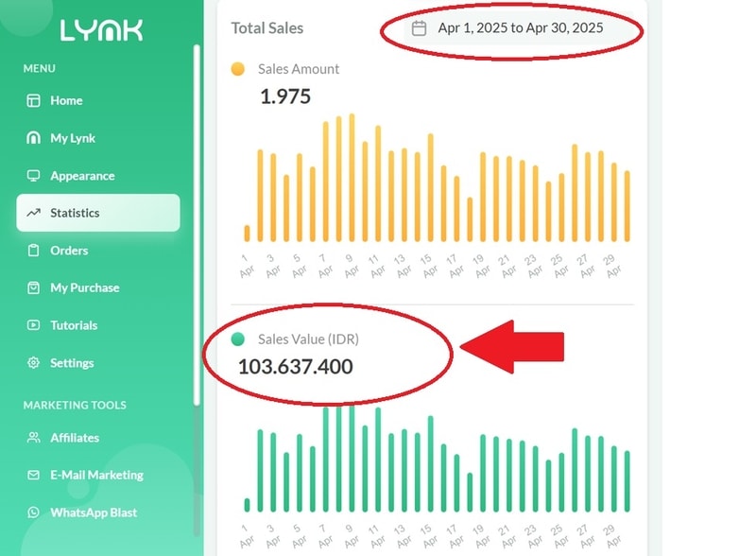Screen dimensions: 756x556
Task: Click the Statistics trend-line icon
Action: click(x=34, y=213)
